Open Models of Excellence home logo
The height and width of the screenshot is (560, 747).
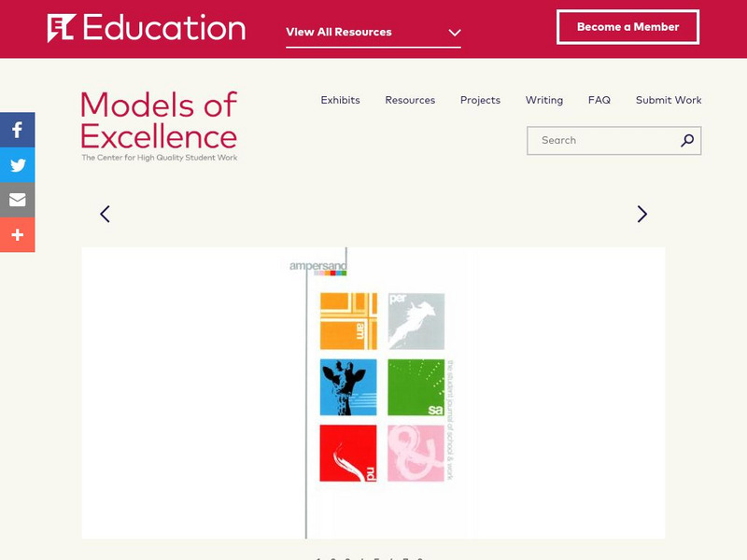point(159,126)
